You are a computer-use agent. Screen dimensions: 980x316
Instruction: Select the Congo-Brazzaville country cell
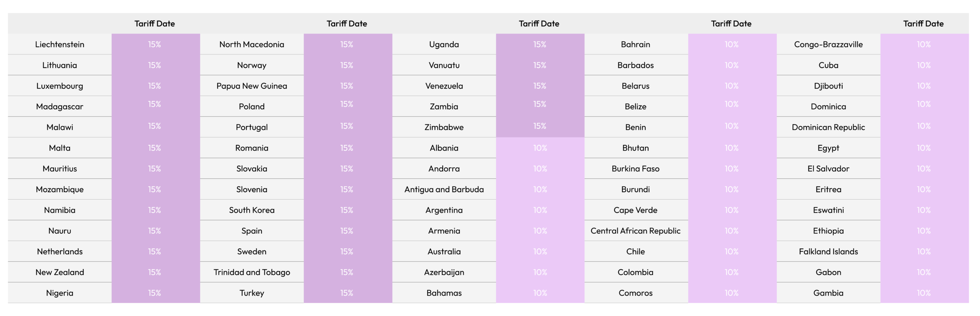pyautogui.click(x=828, y=44)
